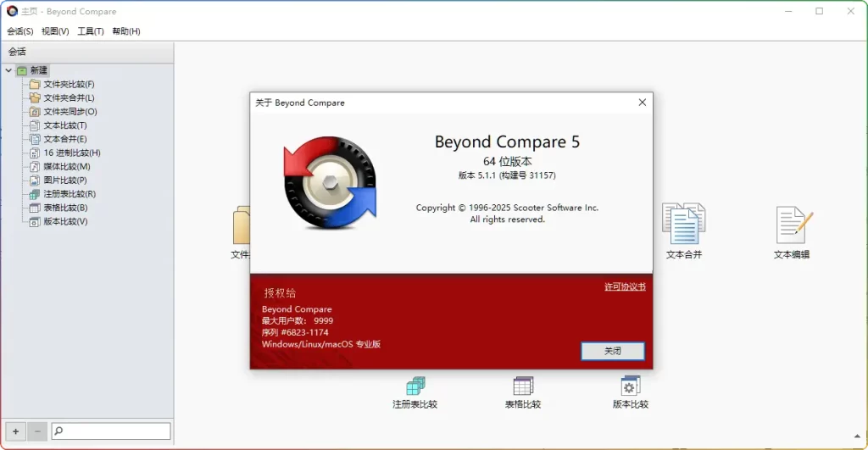
Task: Select 16 进制比较(H) in the tree
Action: [x=72, y=153]
